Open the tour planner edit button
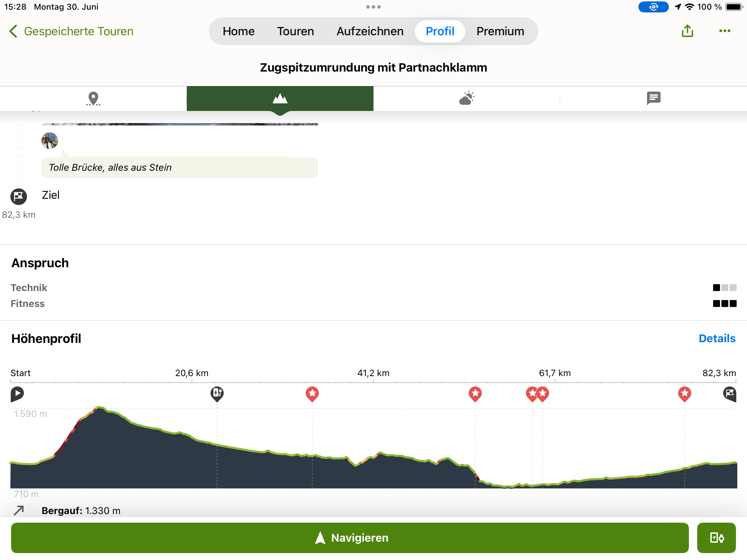The image size is (747, 560). (716, 538)
